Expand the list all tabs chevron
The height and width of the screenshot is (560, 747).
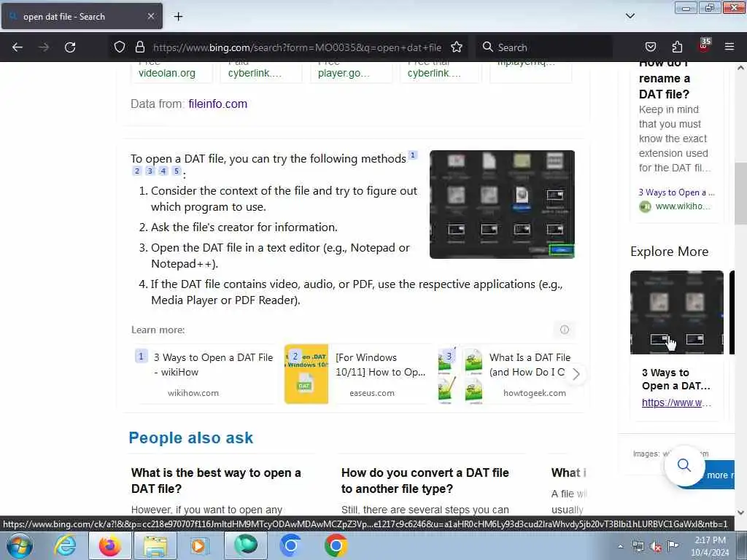pos(630,16)
